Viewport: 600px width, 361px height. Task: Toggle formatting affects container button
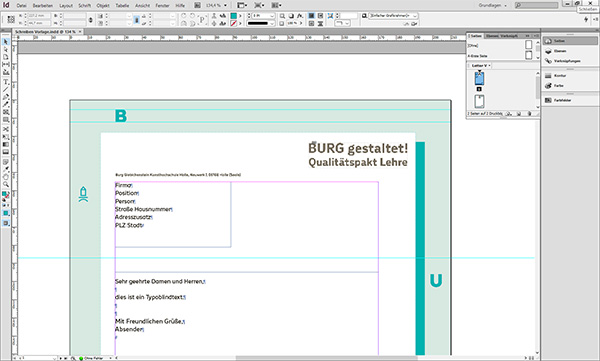(4, 205)
